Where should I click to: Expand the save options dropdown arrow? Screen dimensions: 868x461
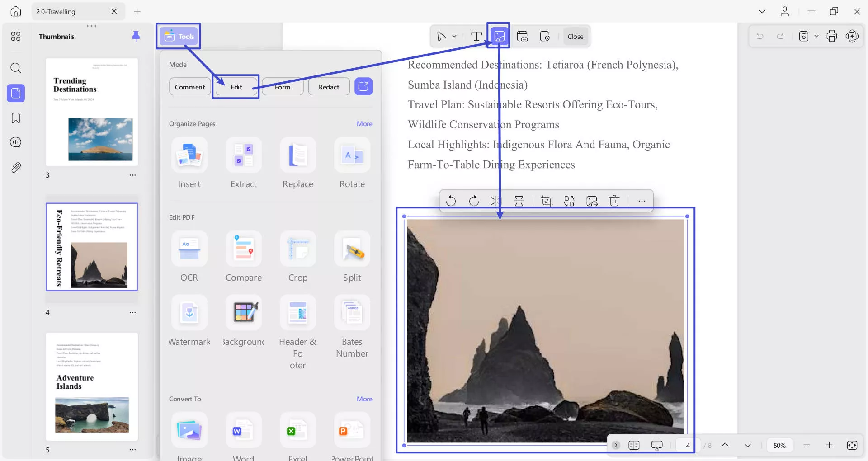[x=816, y=36]
